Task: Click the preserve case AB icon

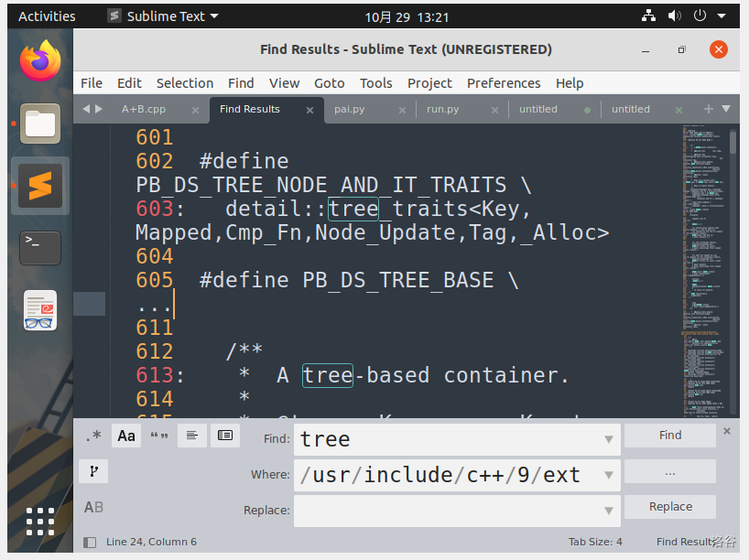Action: point(93,507)
